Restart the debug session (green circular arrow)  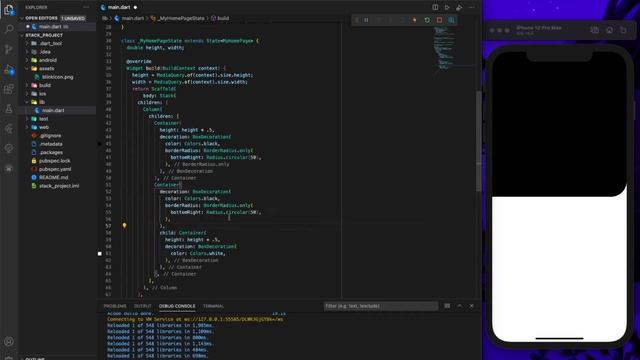[427, 20]
